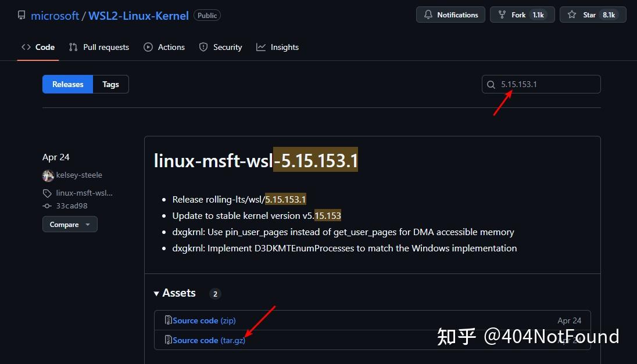
Task: Click the search magnifier icon
Action: pyautogui.click(x=491, y=84)
